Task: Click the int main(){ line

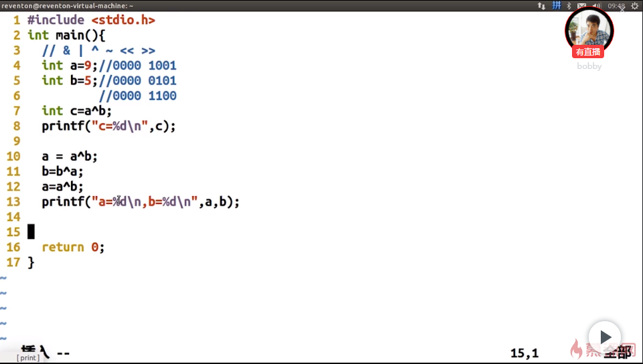Action: point(66,35)
